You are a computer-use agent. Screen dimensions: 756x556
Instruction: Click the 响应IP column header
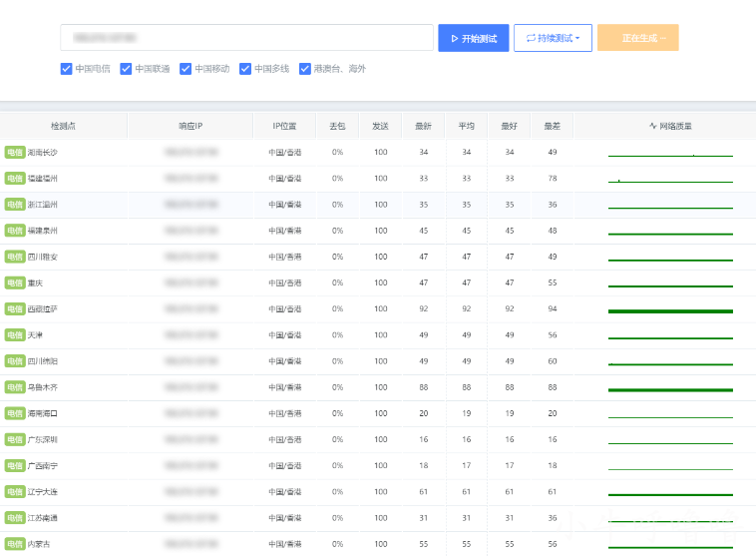(x=190, y=126)
